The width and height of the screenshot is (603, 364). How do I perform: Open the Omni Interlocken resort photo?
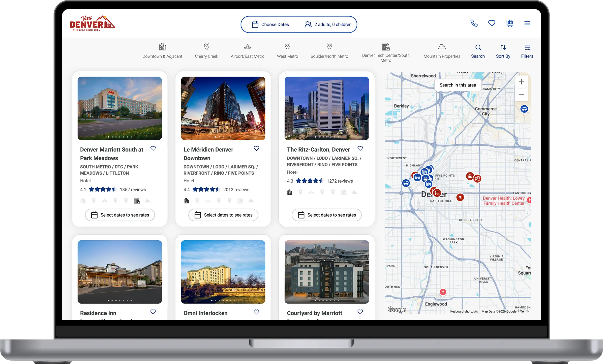[223, 272]
